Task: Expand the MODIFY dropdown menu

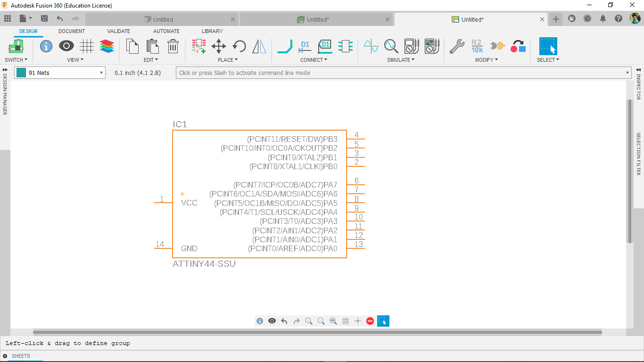Action: (486, 60)
